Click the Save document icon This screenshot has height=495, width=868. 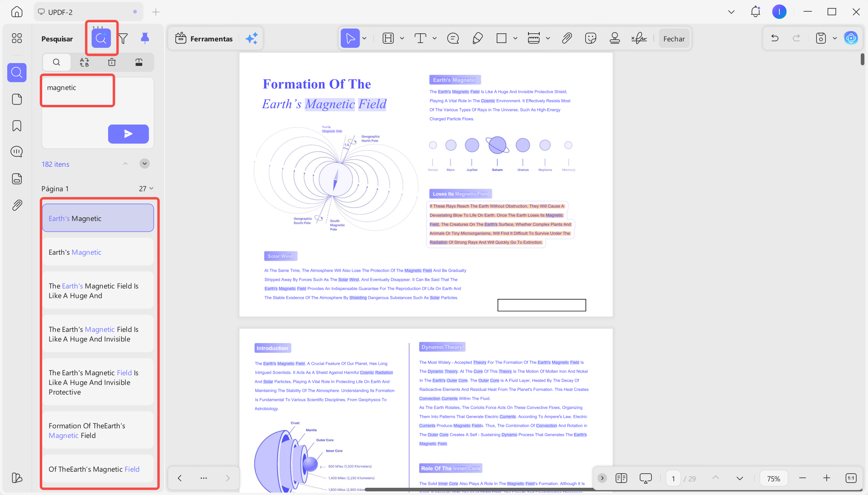tap(821, 38)
